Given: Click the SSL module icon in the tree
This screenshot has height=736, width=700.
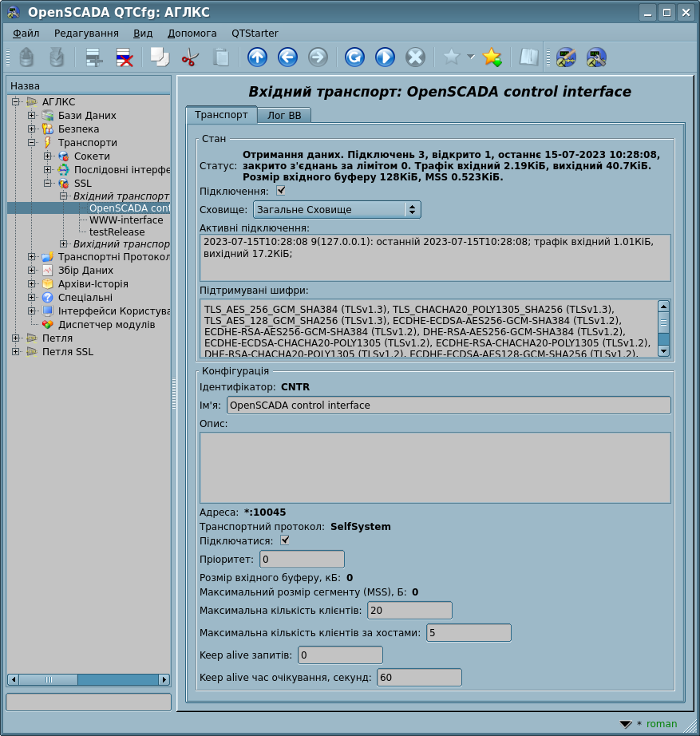Looking at the screenshot, I should [63, 184].
